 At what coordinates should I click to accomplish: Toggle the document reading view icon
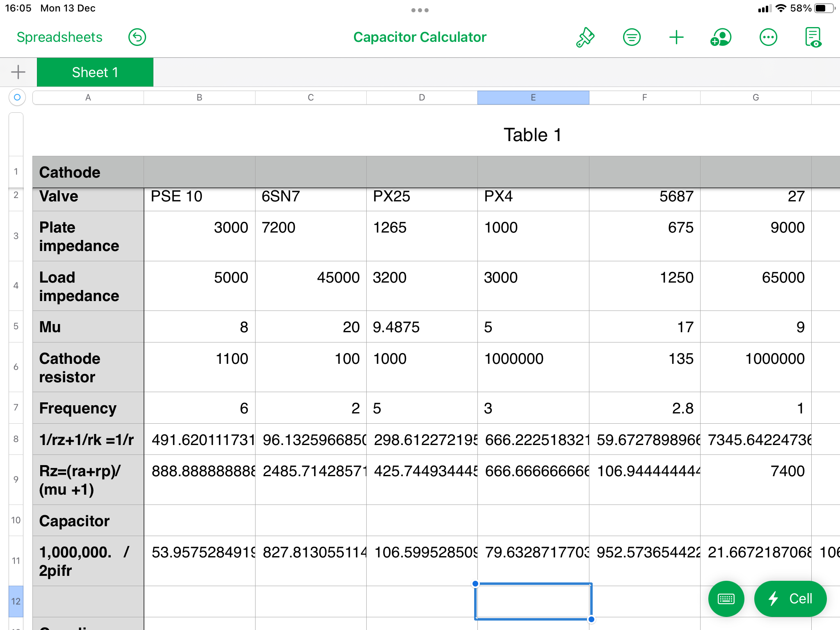[813, 37]
